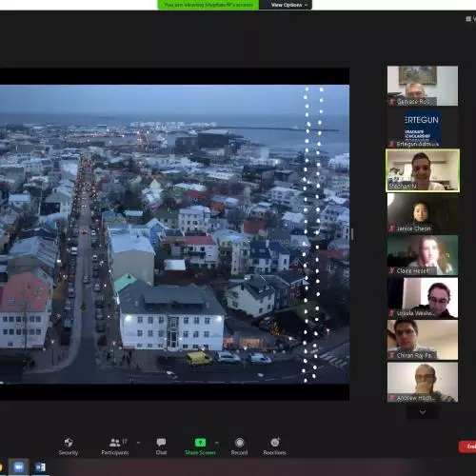Select Ursula's video thumbnail

tap(423, 298)
